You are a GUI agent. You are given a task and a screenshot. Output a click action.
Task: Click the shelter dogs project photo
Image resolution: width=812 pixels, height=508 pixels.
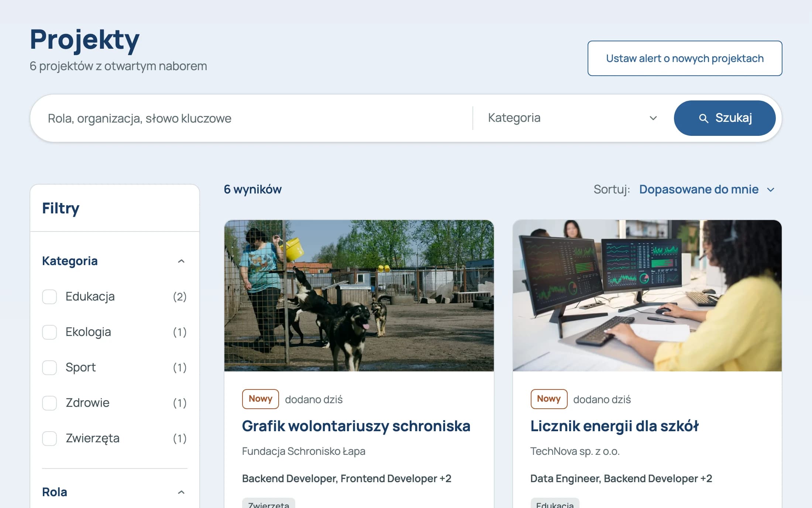[x=359, y=296]
